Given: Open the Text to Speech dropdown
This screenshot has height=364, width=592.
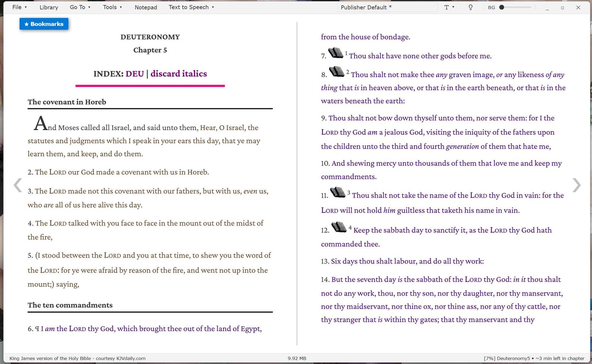Looking at the screenshot, I should click(191, 7).
